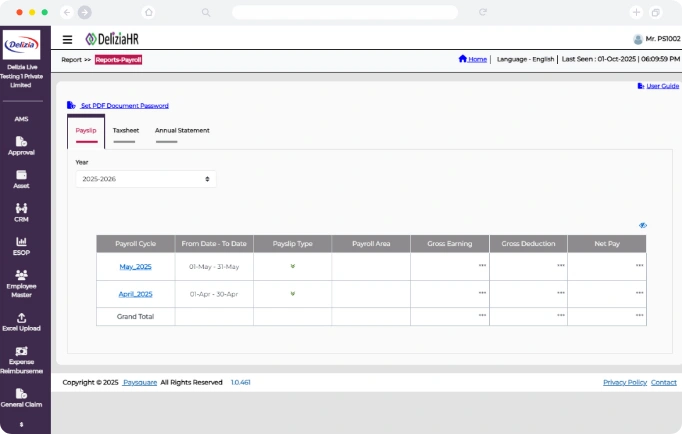Click the browser address bar

click(x=345, y=12)
